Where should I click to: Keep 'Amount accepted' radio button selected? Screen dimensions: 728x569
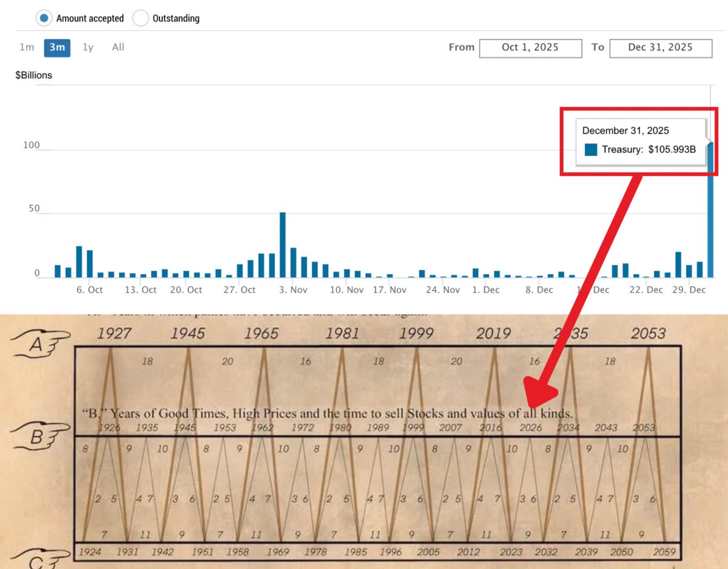point(44,18)
